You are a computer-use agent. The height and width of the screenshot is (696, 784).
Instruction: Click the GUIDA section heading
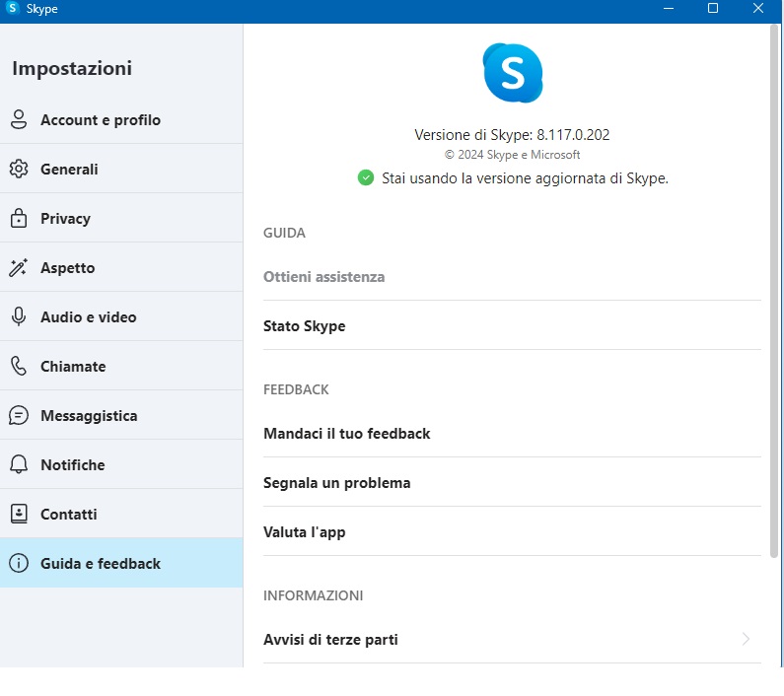pyautogui.click(x=284, y=233)
